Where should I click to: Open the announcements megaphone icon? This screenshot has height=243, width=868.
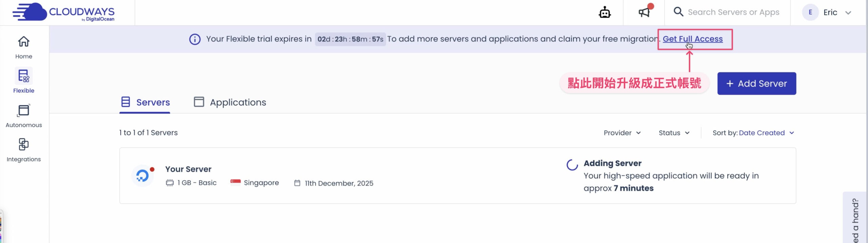[644, 13]
